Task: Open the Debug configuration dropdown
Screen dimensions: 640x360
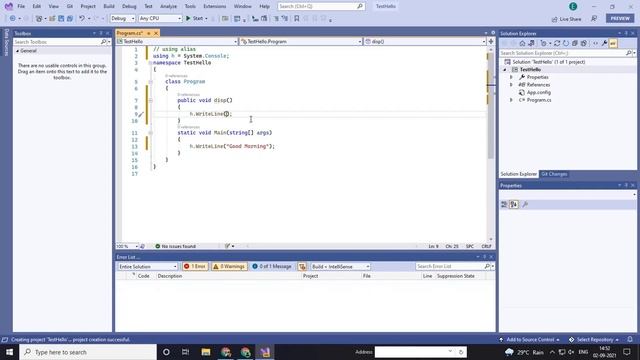Action: coord(122,18)
